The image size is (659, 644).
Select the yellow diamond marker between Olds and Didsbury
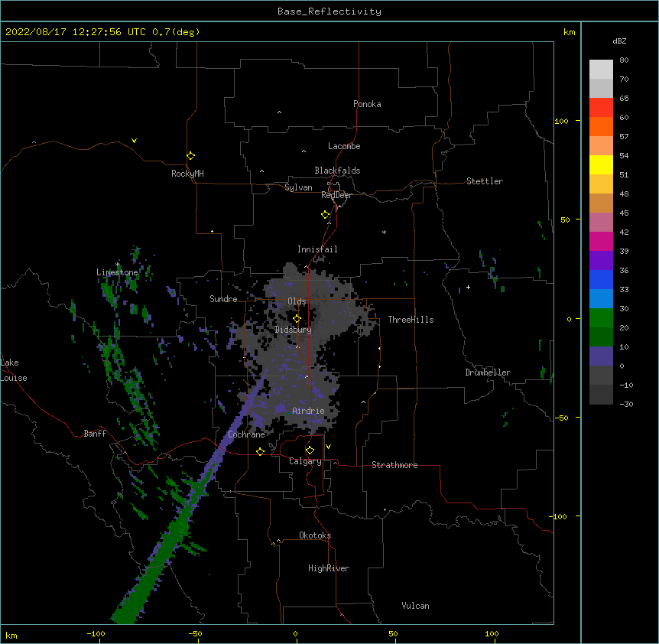(x=297, y=319)
